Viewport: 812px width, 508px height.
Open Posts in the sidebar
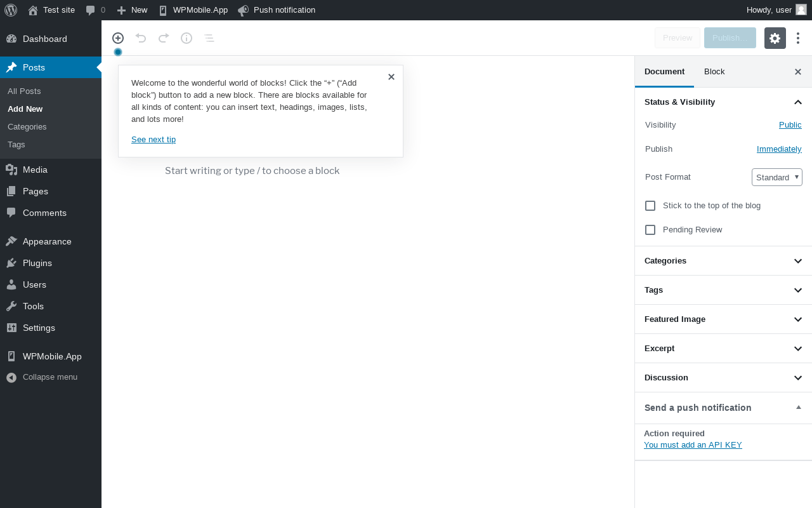pos(51,67)
